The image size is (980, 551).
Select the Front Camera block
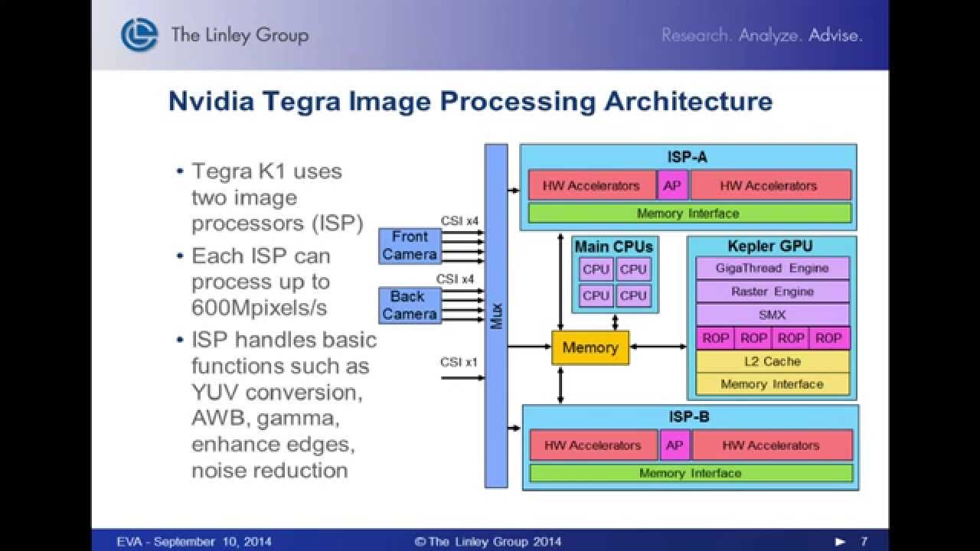(410, 246)
